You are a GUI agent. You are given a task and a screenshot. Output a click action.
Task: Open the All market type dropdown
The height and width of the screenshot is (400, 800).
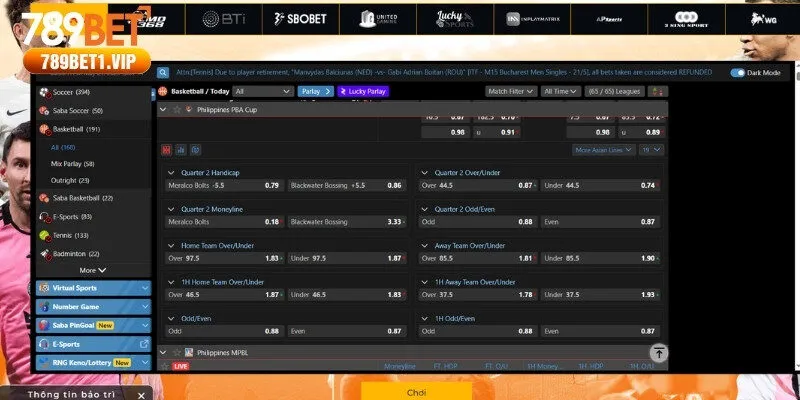263,91
